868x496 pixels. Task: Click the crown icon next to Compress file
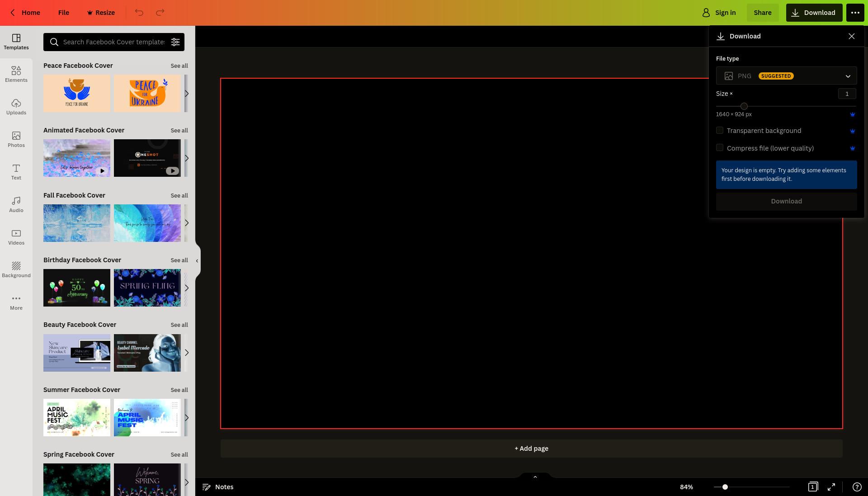tap(853, 148)
